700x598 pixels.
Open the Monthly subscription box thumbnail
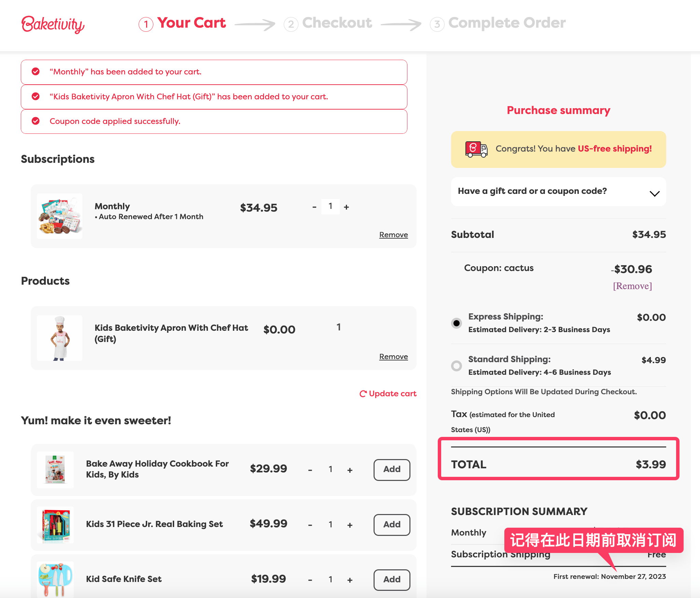coord(60,216)
